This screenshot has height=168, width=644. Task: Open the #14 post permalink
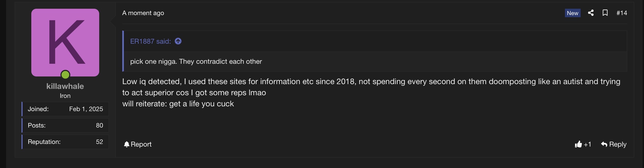621,13
